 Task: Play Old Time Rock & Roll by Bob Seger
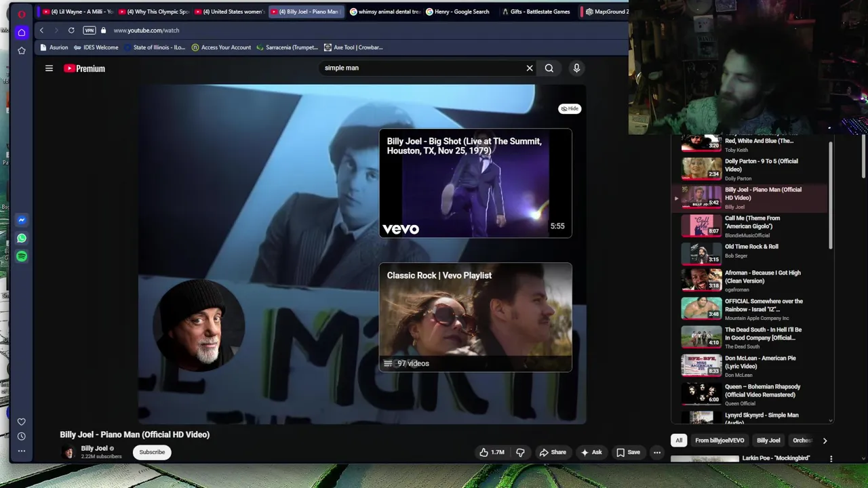point(749,253)
